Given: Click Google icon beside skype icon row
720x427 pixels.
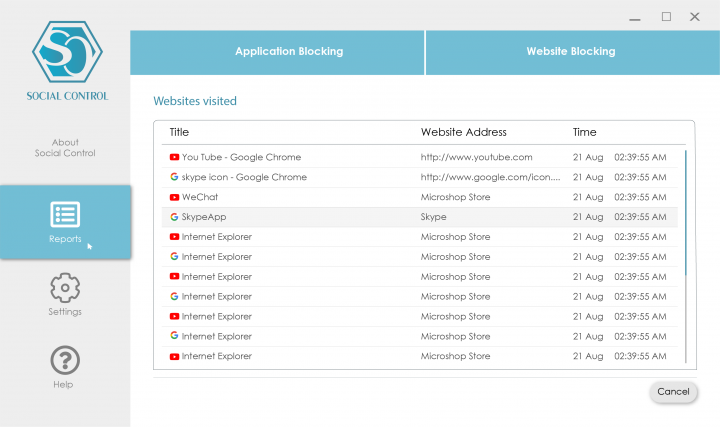Looking at the screenshot, I should click(174, 177).
